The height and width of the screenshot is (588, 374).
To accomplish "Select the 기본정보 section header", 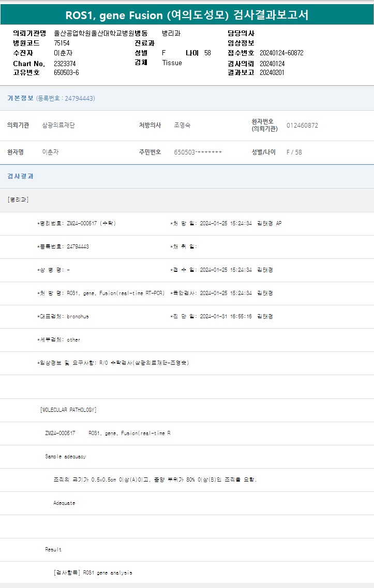I will [20, 98].
